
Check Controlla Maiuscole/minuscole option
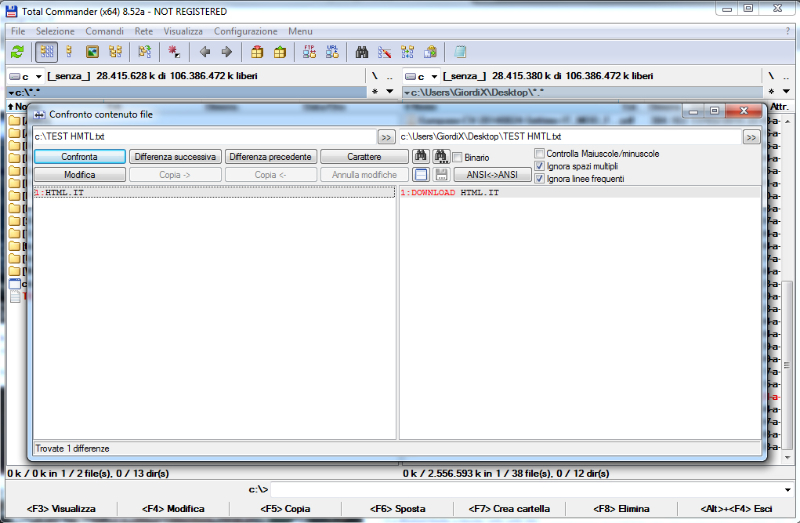coord(540,153)
